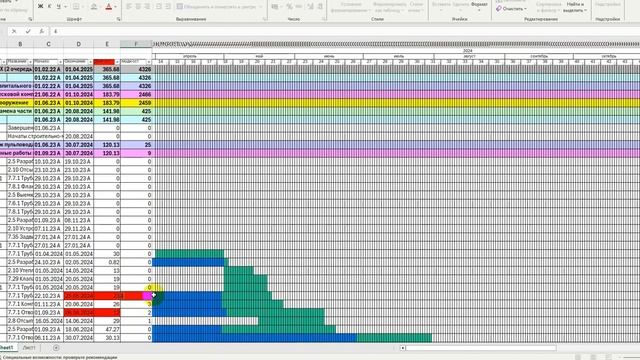640x360 pixels.
Task: Select cell with value 47.27
Action: (107, 329)
